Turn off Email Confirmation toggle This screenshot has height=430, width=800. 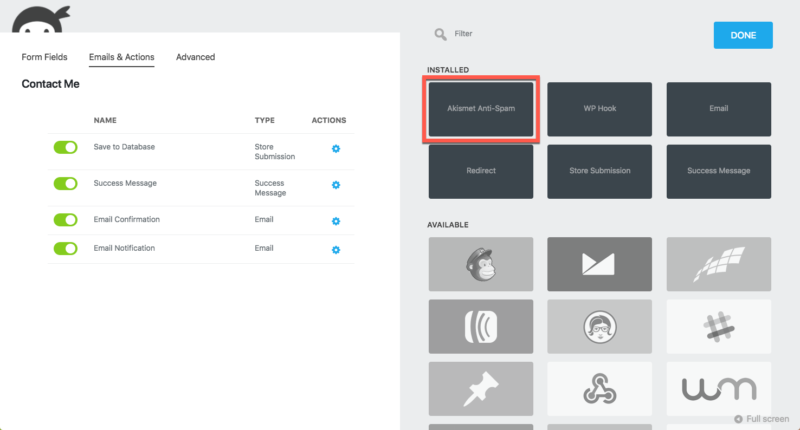[x=66, y=220]
